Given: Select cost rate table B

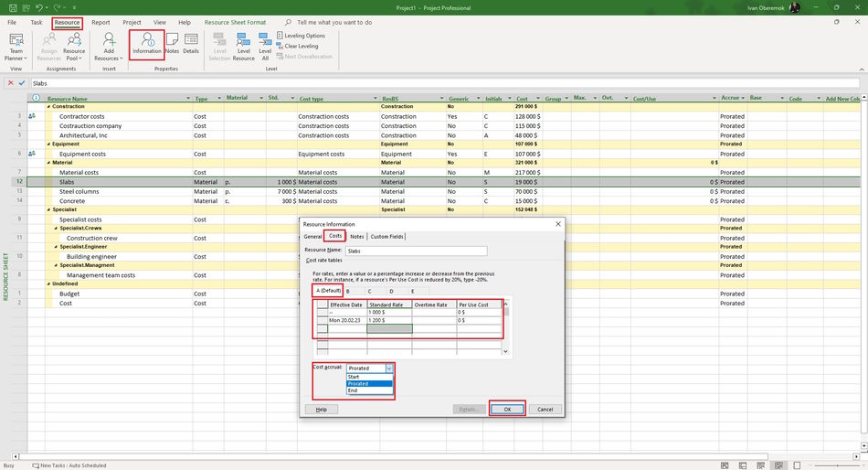Looking at the screenshot, I should [347, 291].
